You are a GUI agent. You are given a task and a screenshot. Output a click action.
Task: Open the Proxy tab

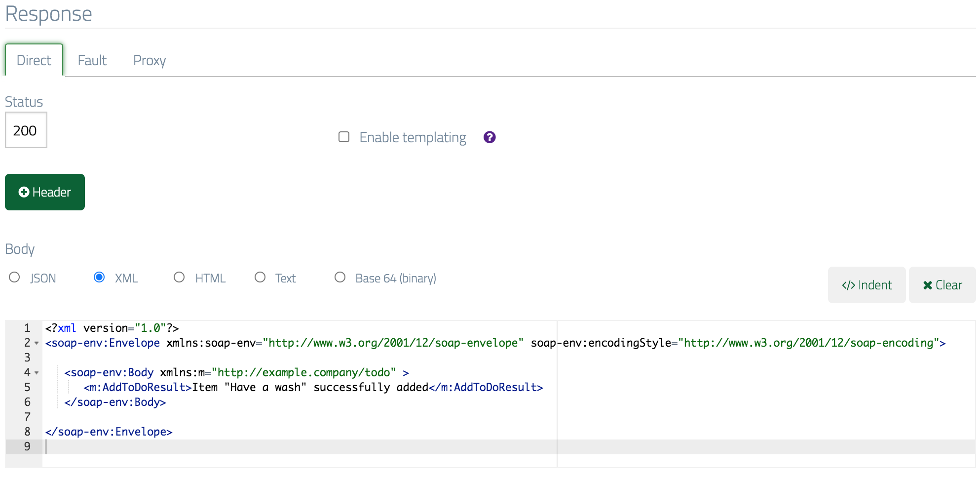[x=150, y=60]
